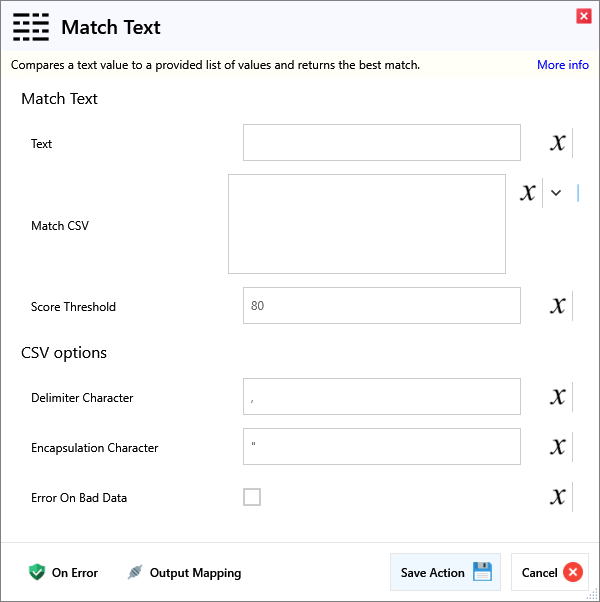Click the variable icon beside Score Threshold
This screenshot has width=600, height=602.
(x=557, y=306)
